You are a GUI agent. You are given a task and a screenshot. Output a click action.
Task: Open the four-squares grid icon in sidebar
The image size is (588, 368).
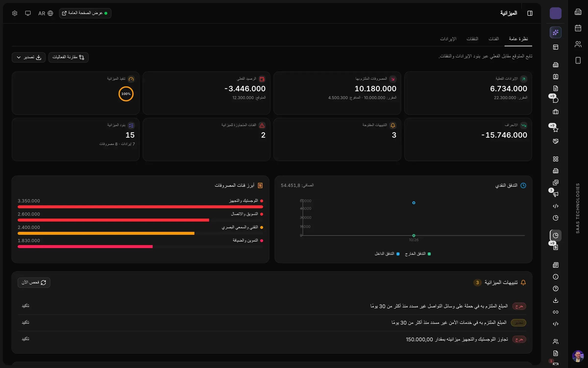point(555,159)
